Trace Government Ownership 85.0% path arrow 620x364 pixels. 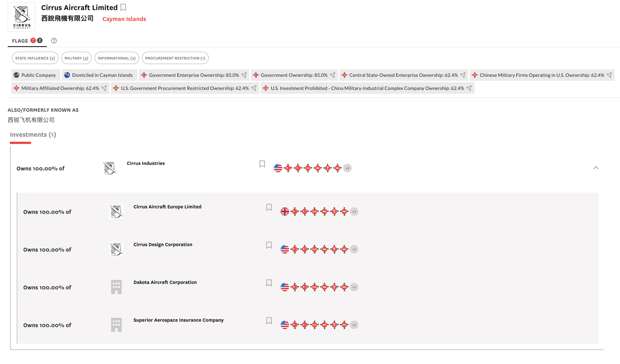(x=333, y=75)
